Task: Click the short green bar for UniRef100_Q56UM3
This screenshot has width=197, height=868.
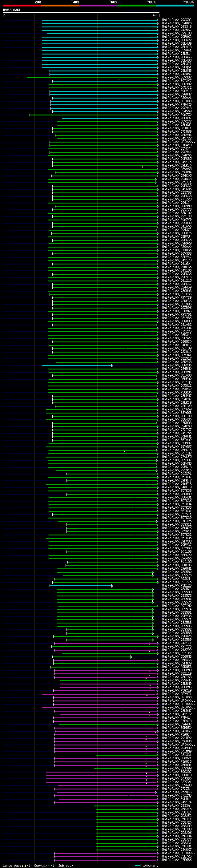Action: [92, 657]
